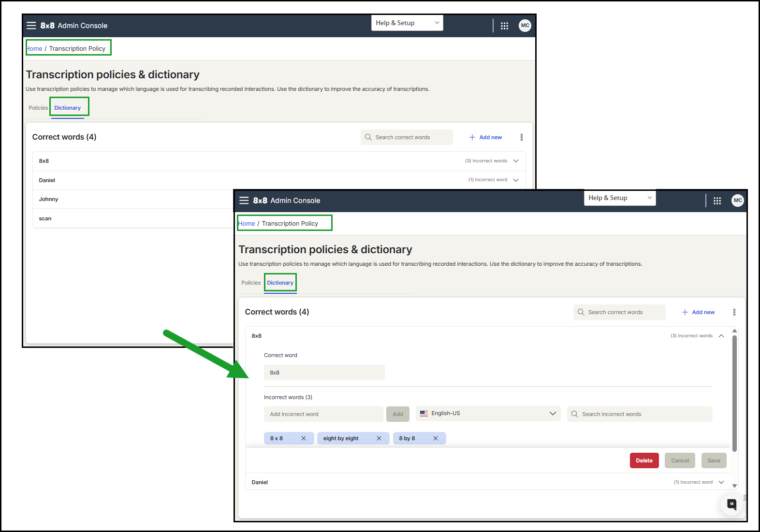
Task: Open three-dot options menu in front window
Action: tap(734, 312)
